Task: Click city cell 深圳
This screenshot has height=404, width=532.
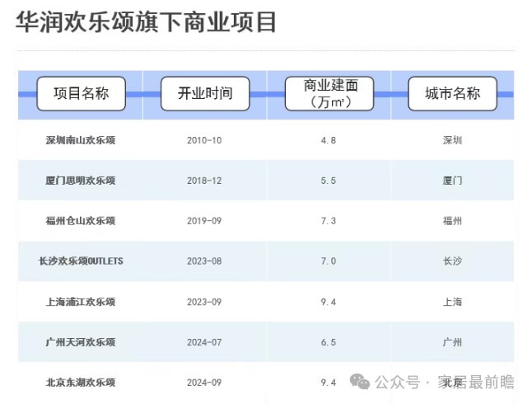Action: (x=452, y=140)
